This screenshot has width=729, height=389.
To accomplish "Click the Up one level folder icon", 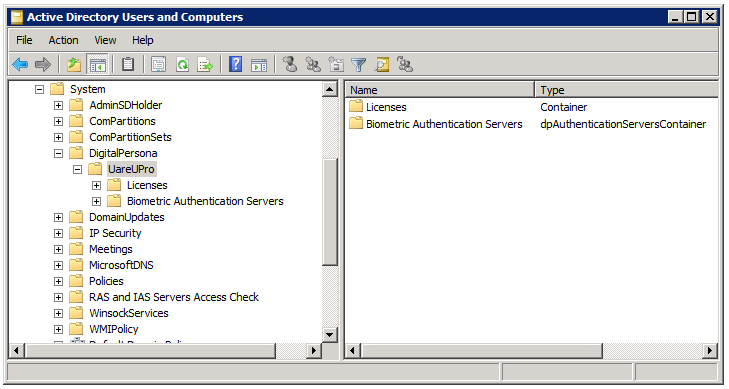I will pyautogui.click(x=74, y=65).
